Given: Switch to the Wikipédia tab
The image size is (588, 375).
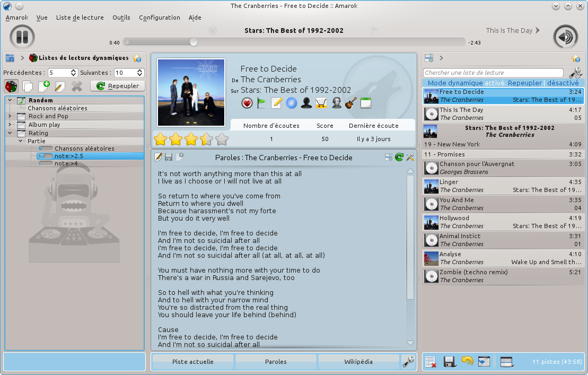Looking at the screenshot, I should 358,362.
